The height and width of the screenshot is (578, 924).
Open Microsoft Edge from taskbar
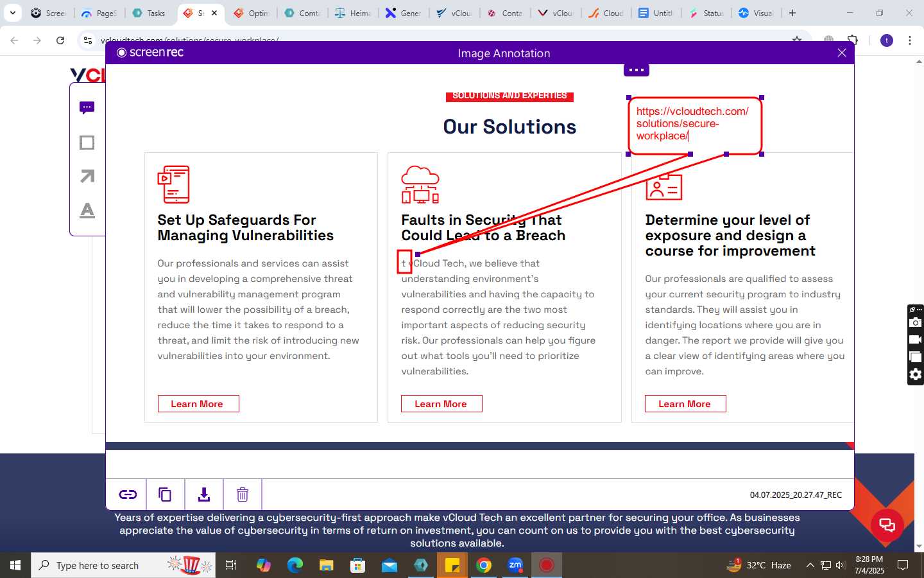click(x=295, y=565)
